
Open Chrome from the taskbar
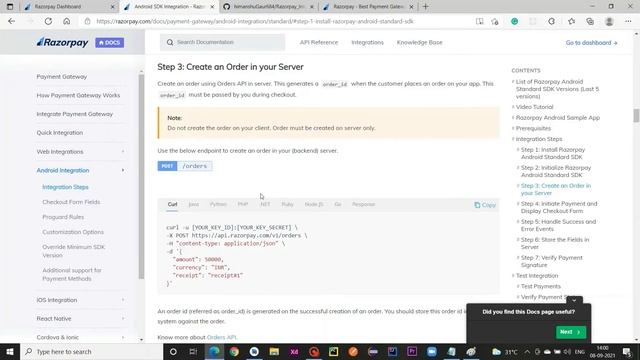click(234, 351)
